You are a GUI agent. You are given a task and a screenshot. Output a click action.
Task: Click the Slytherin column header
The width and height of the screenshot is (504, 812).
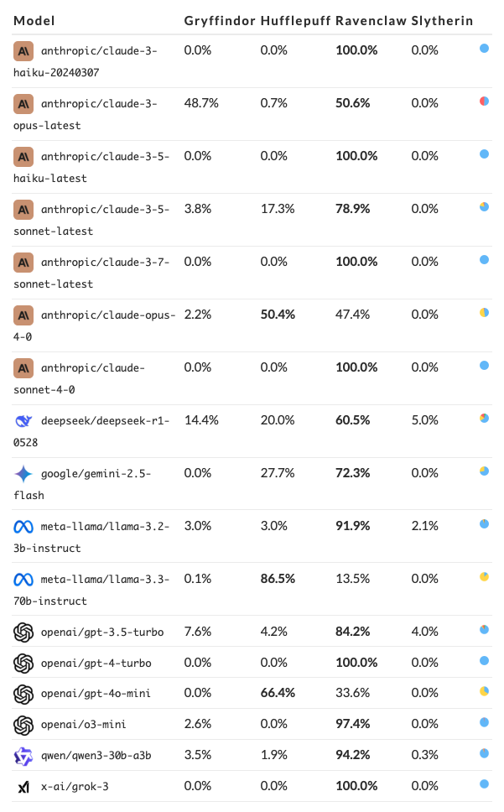[x=442, y=20]
